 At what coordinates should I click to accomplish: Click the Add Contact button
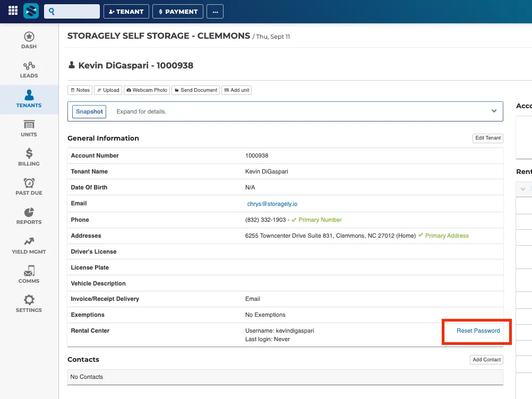tap(486, 360)
